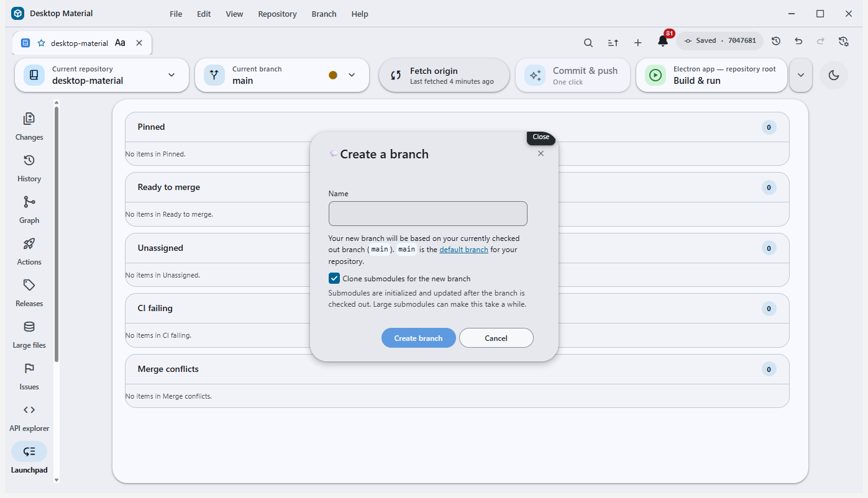Toggle the Aa case option on tab
868x498 pixels.
121,43
